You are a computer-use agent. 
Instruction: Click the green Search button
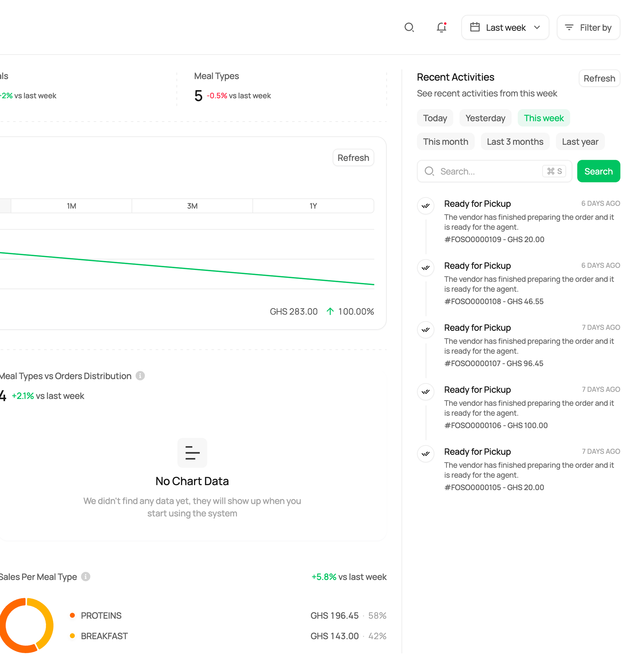[598, 171]
